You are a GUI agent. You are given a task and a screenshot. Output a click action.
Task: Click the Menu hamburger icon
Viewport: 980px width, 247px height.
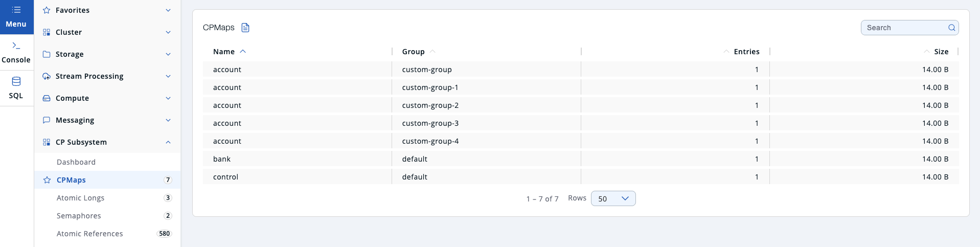(16, 10)
